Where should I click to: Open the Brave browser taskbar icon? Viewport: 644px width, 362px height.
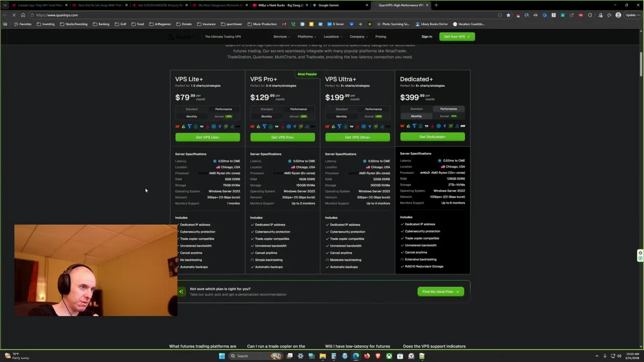378,356
